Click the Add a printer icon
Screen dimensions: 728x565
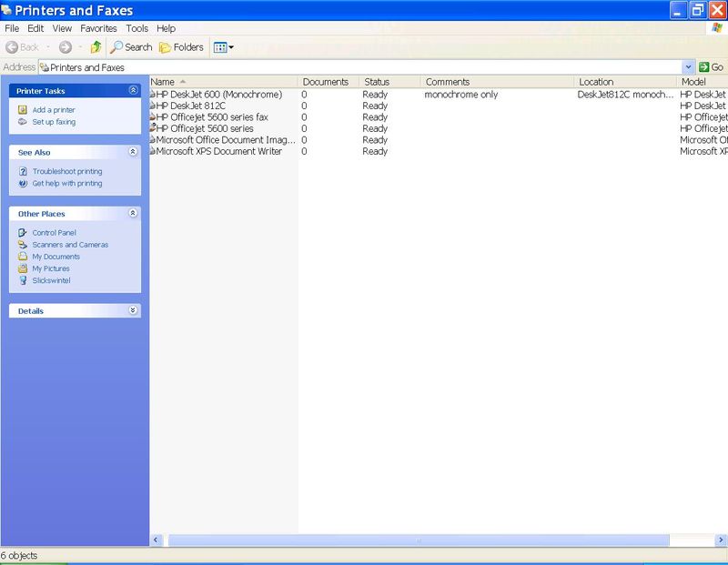[x=23, y=109]
